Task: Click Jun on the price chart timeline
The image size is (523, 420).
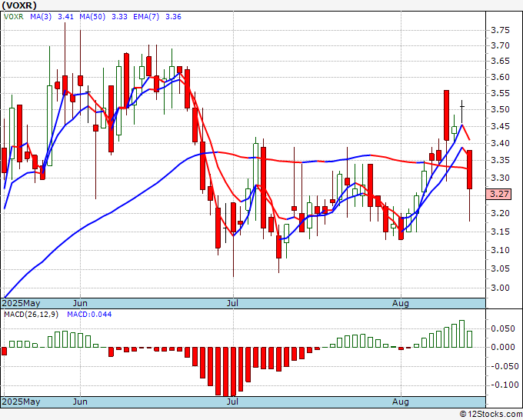Action: point(80,303)
